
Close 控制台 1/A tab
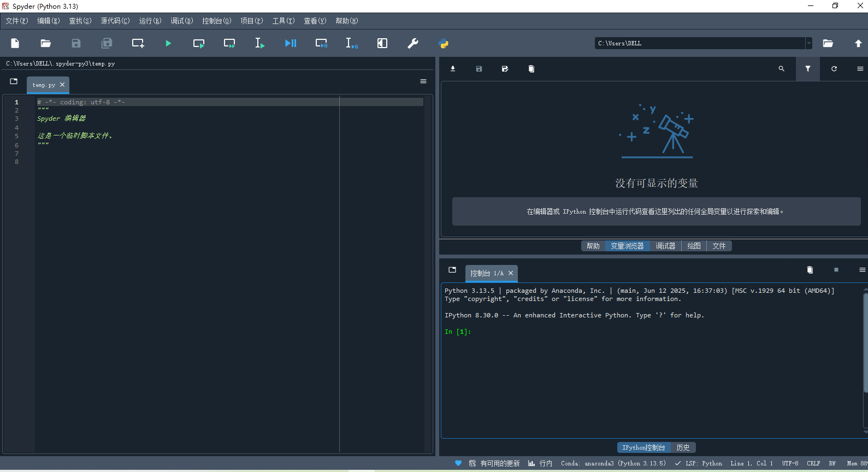(x=511, y=273)
